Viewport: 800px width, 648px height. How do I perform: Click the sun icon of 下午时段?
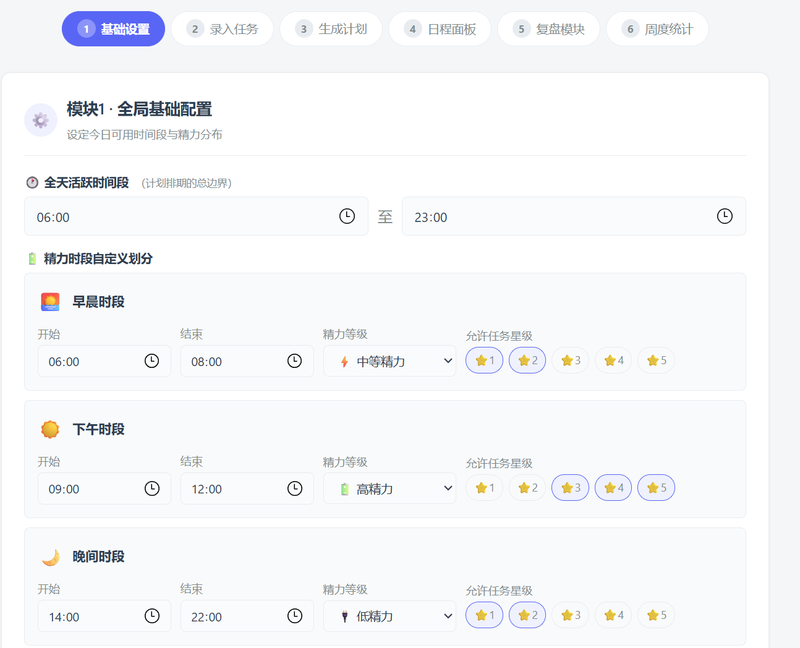(50, 430)
